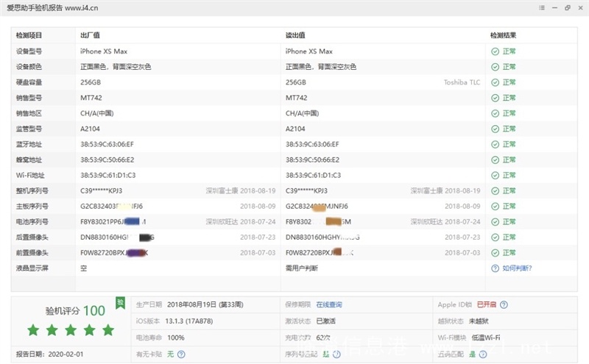Select the 低温Wi-Fi module value

point(486,338)
